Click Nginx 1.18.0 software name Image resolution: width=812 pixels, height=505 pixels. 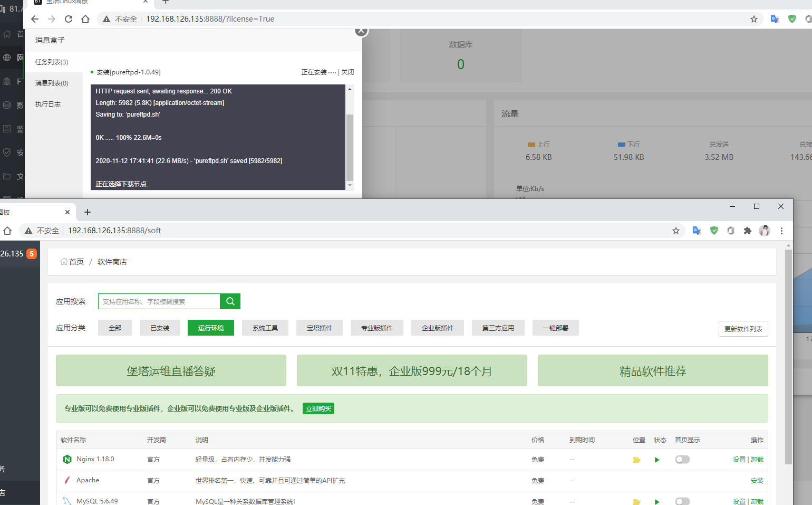pyautogui.click(x=95, y=459)
